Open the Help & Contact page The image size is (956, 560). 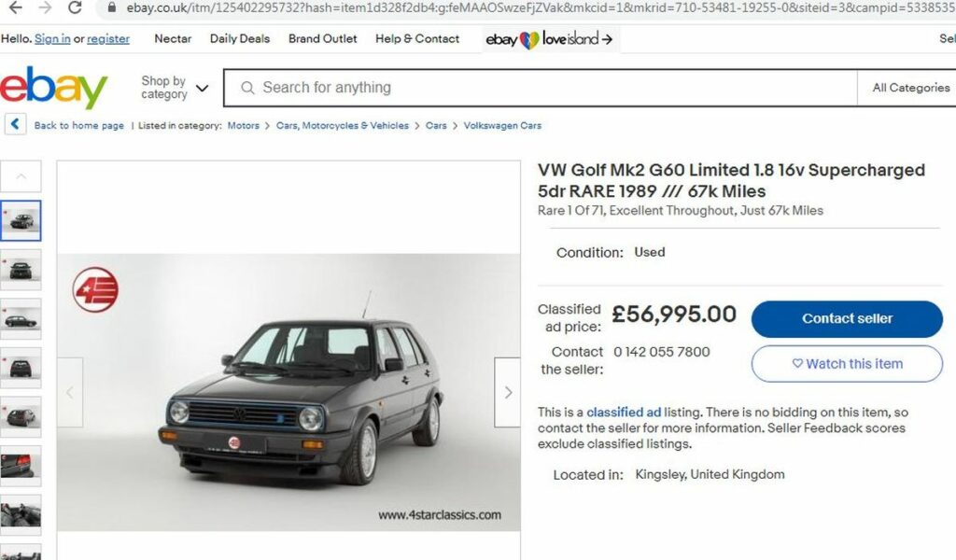(x=417, y=39)
